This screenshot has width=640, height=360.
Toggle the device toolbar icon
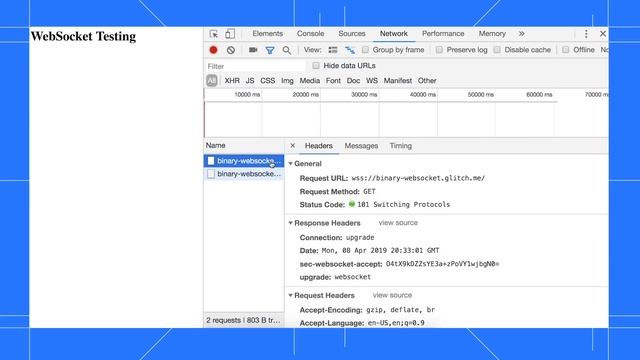(230, 34)
